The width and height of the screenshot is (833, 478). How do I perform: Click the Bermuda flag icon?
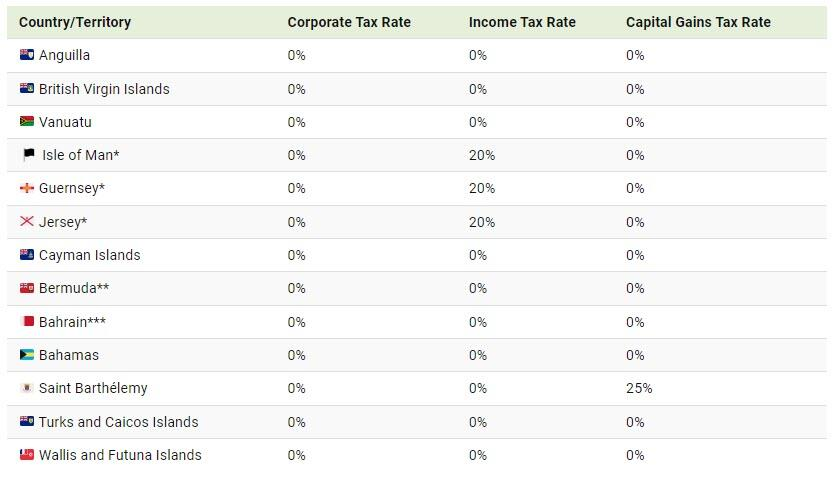pyautogui.click(x=27, y=288)
